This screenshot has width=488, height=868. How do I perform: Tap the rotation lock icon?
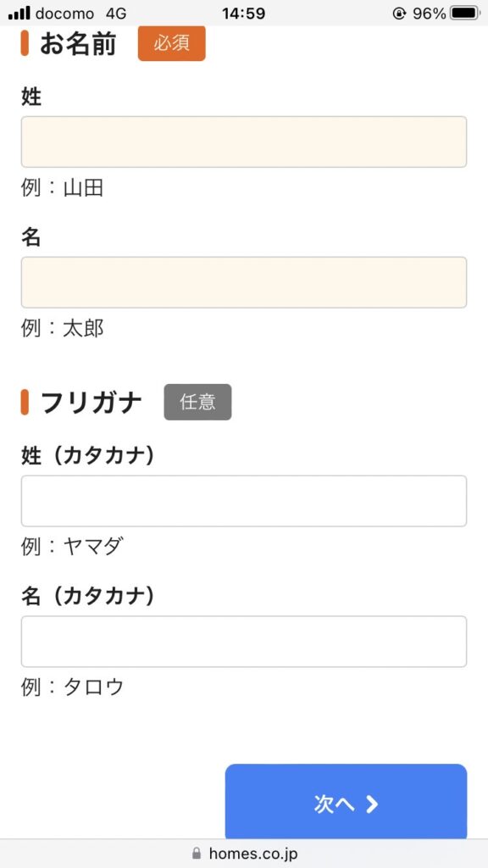[x=400, y=14]
